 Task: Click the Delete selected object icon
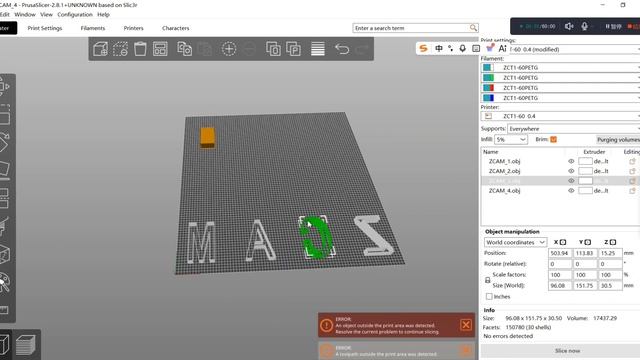(x=120, y=49)
